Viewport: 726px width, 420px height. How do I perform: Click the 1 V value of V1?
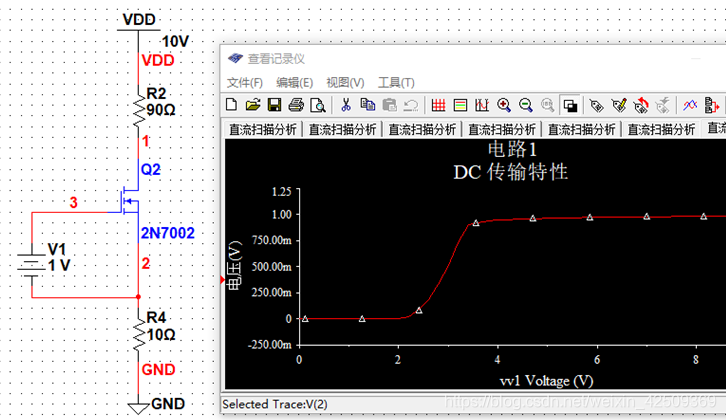(59, 265)
